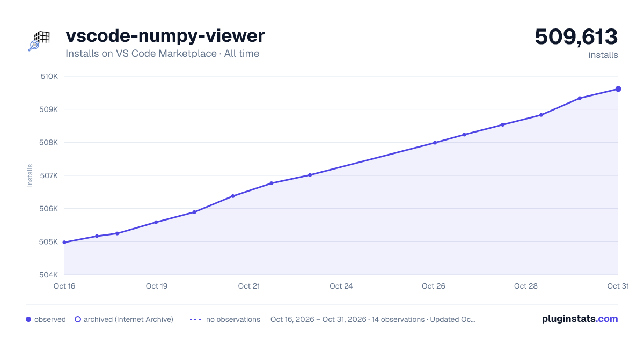The width and height of the screenshot is (644, 338).
Task: Click the 510K y-axis label
Action: [x=49, y=76]
